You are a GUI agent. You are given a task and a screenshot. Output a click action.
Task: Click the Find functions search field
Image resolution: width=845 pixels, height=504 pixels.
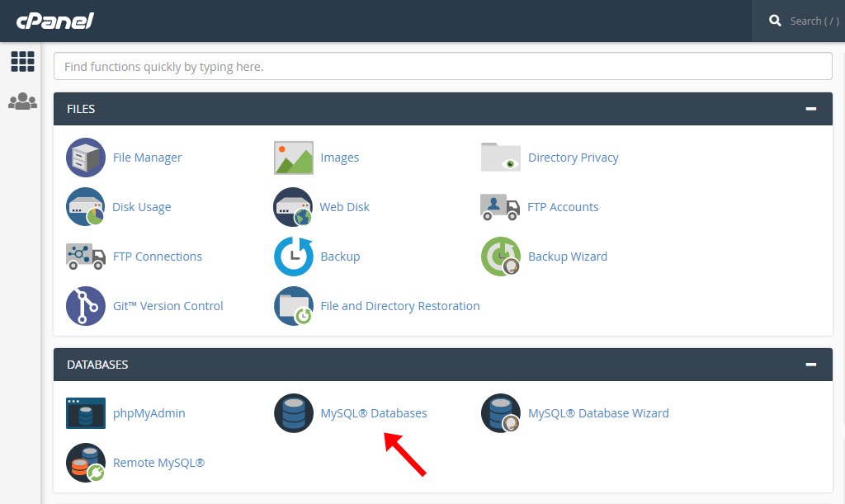442,66
